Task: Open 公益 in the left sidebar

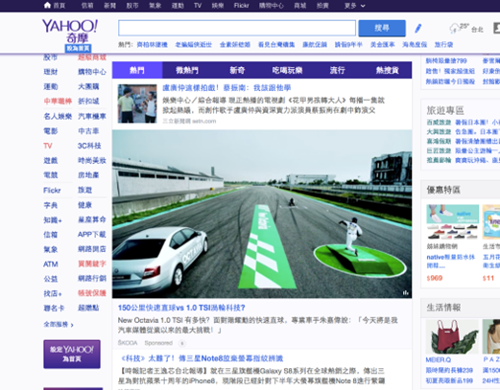Action: coord(51,279)
